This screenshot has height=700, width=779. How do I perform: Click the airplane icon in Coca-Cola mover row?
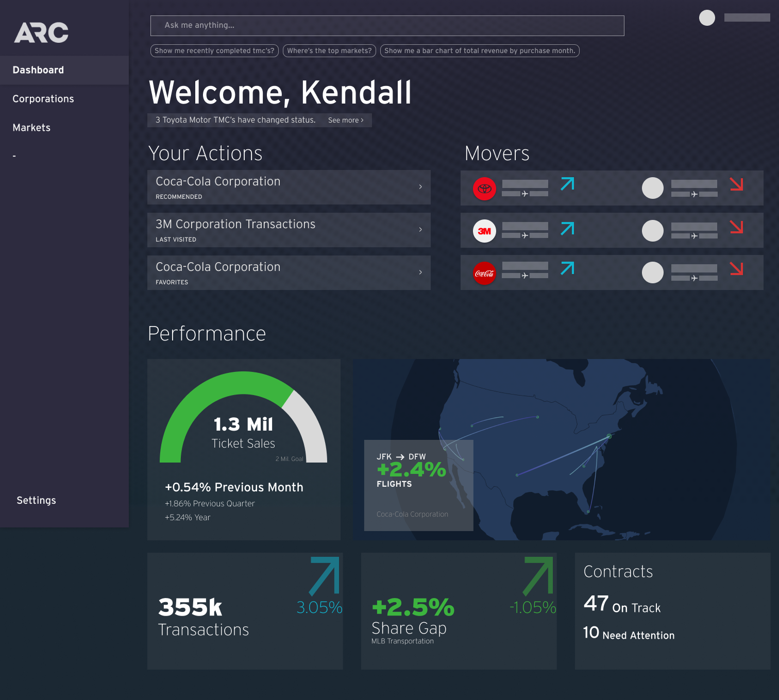pyautogui.click(x=525, y=276)
